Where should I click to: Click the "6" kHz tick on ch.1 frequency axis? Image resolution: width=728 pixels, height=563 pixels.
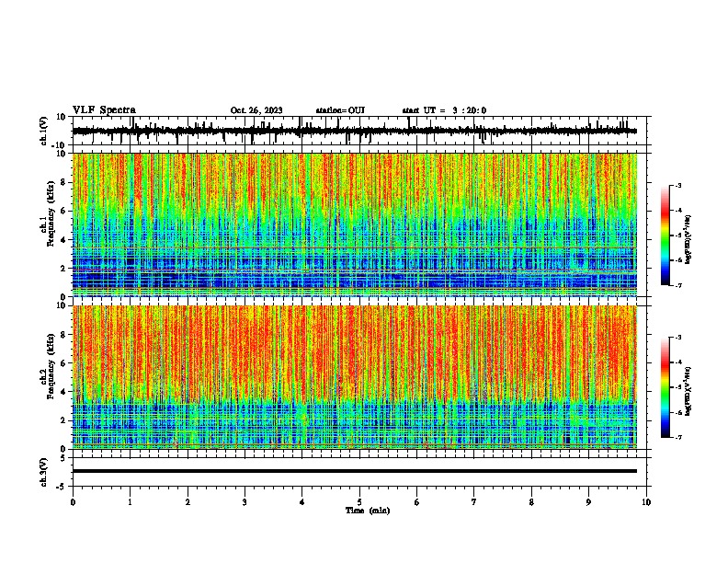coord(64,211)
